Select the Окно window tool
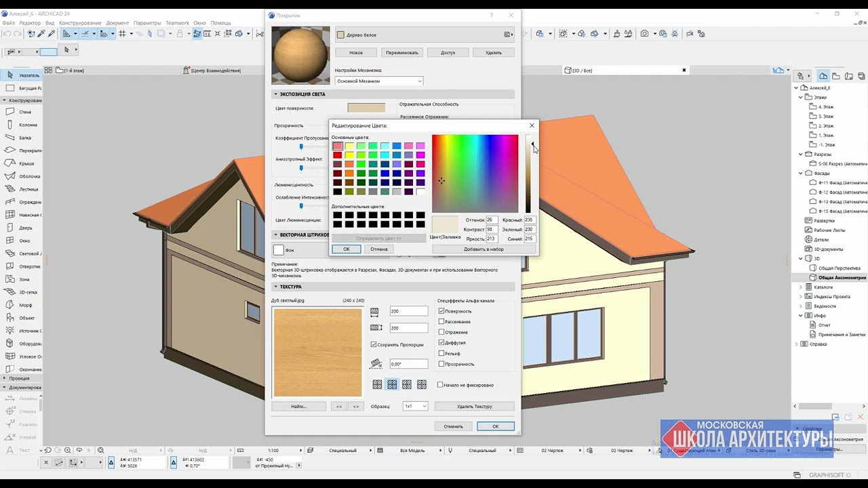Screen dimensions: 868x488 coord(22,241)
